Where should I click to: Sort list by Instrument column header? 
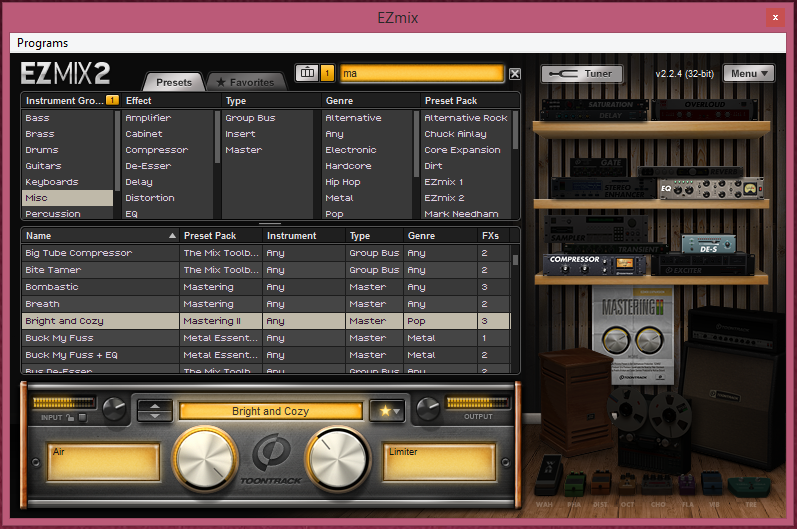pyautogui.click(x=304, y=236)
